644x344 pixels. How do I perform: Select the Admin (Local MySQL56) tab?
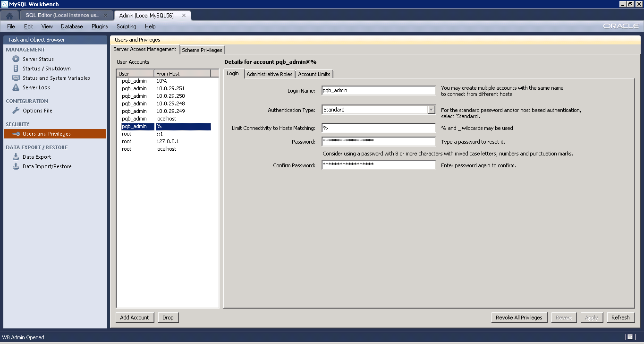(153, 16)
